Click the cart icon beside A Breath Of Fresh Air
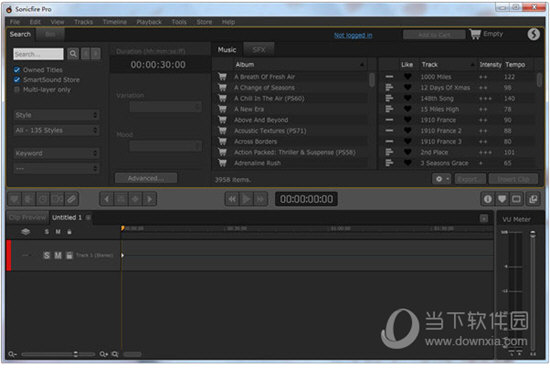Screen dimensions: 550x368 222,76
